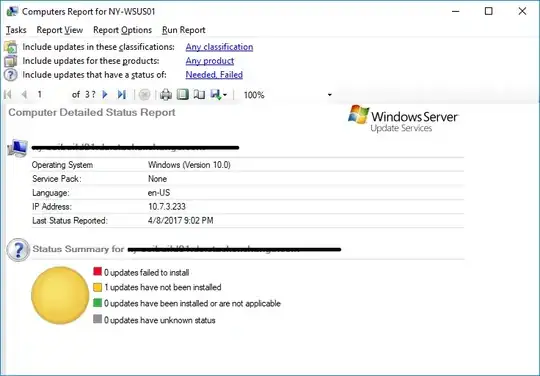Open the Report Options menu
Image resolution: width=540 pixels, height=376 pixels.
tap(122, 30)
